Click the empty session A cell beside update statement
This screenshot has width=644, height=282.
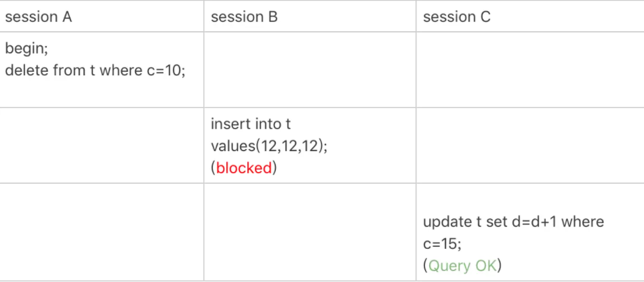(x=102, y=232)
